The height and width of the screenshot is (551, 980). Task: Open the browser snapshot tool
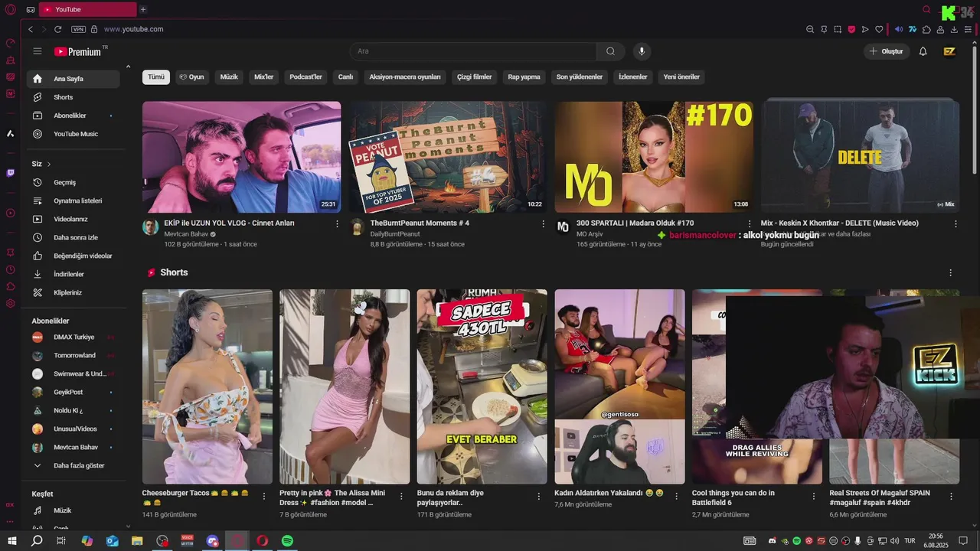click(x=838, y=29)
